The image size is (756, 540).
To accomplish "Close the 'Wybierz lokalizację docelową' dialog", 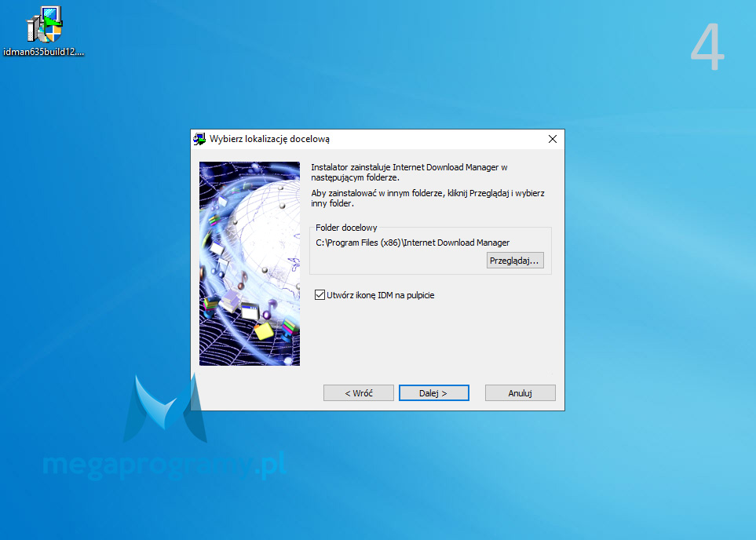I will coord(553,140).
